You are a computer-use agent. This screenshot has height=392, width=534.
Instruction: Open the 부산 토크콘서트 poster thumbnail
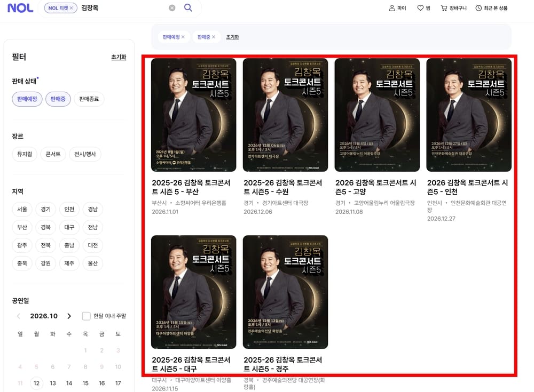(193, 115)
